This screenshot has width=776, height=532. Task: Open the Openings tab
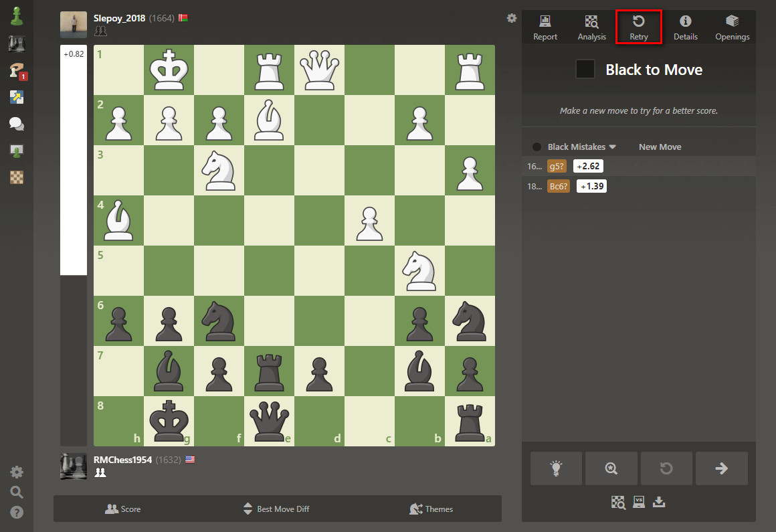[732, 27]
